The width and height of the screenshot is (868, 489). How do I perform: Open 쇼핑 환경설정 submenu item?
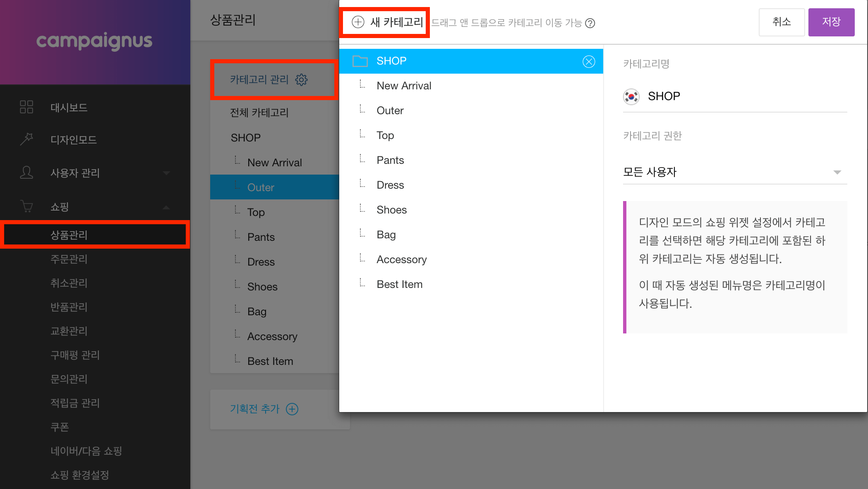tap(80, 475)
